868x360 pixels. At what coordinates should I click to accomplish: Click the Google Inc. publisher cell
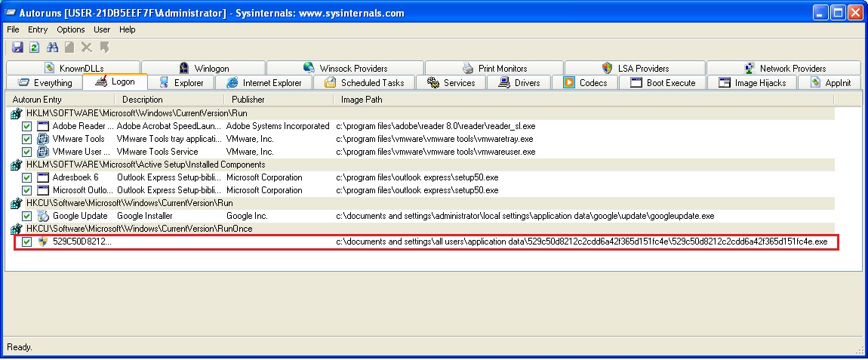[x=247, y=216]
